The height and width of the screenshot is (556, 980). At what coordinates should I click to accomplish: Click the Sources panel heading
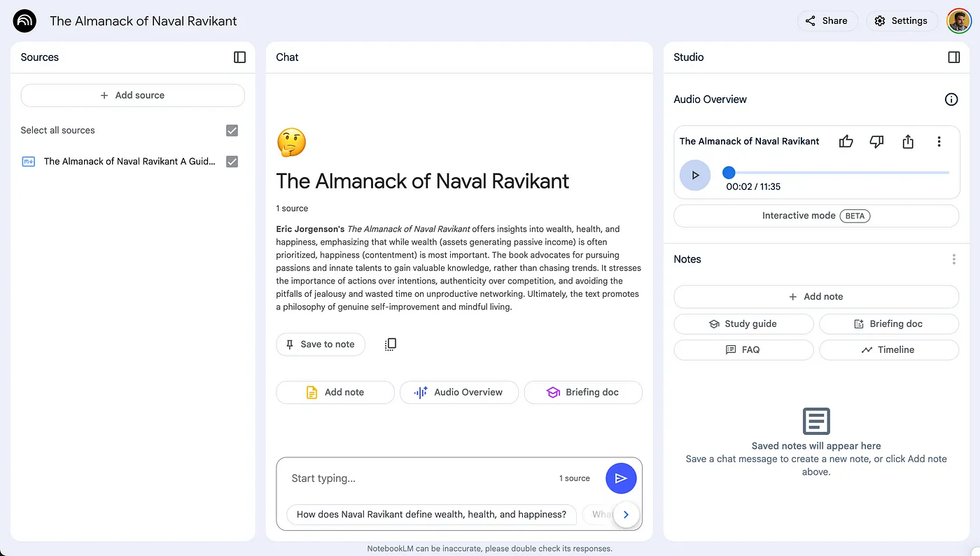[40, 57]
